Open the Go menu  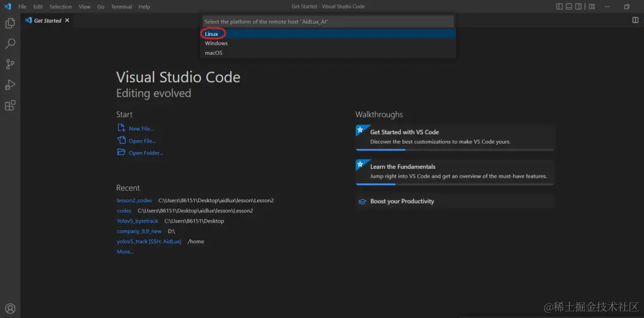click(x=101, y=7)
